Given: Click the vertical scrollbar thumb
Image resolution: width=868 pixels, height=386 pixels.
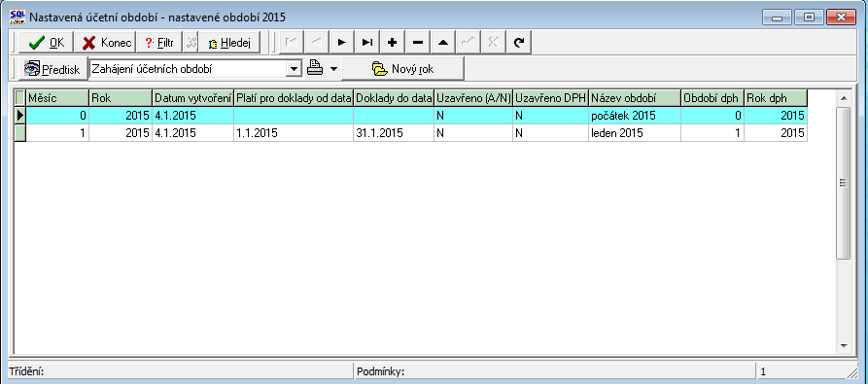Looking at the screenshot, I should (x=843, y=183).
